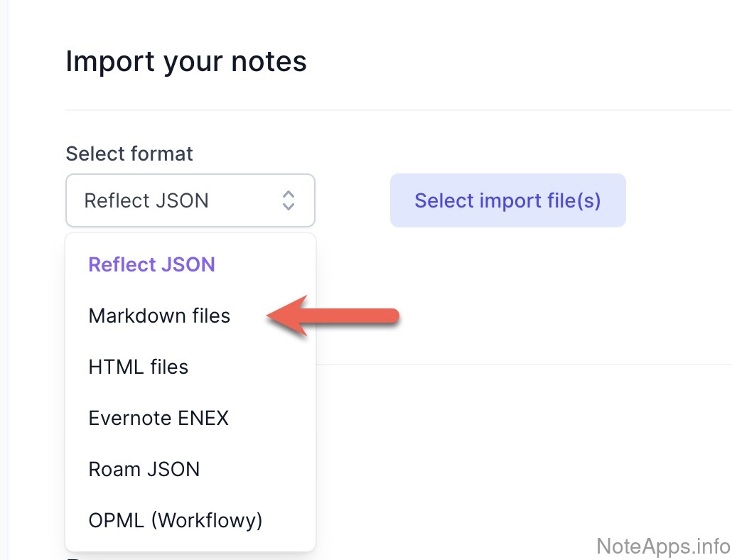Select the Roam JSON format option

pyautogui.click(x=144, y=469)
